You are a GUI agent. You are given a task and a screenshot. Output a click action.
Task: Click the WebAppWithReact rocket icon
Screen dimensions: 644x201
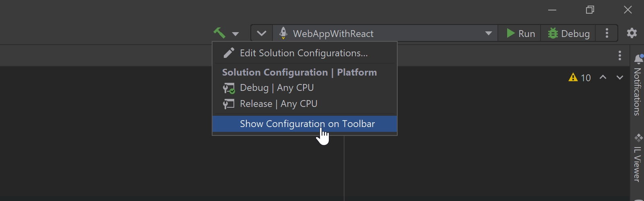[x=283, y=33]
